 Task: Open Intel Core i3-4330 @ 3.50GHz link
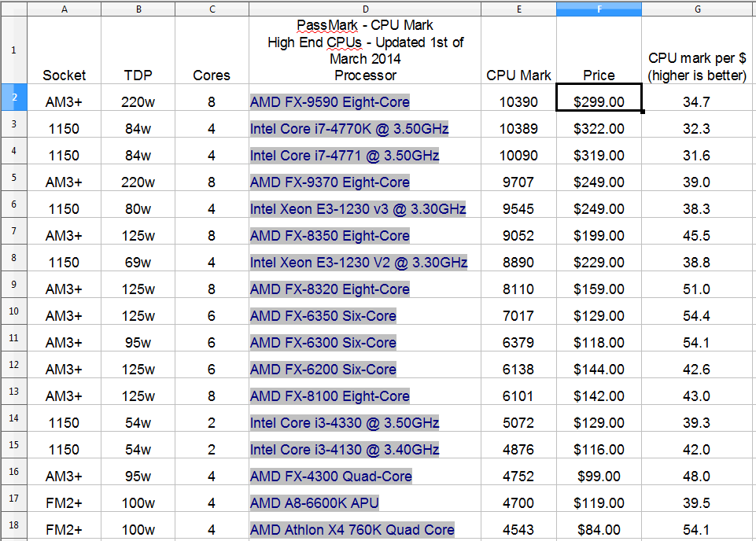[345, 422]
